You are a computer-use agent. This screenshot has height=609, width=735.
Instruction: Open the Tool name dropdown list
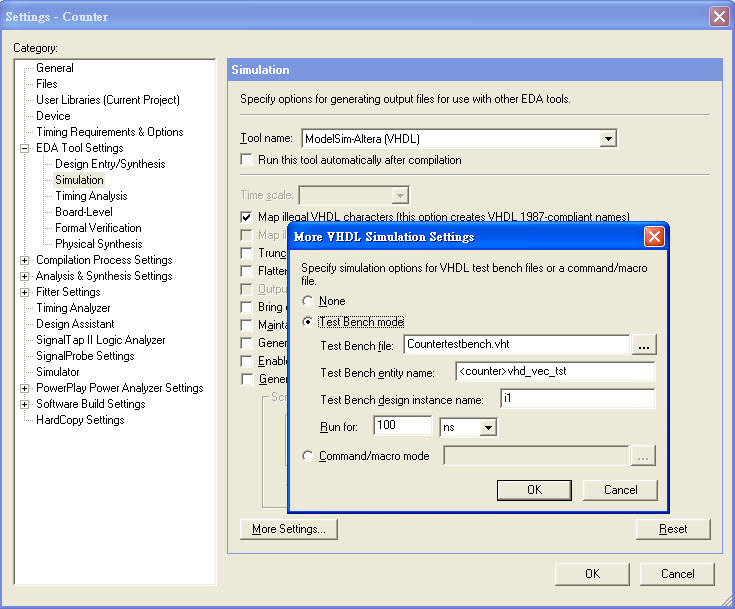(x=607, y=139)
